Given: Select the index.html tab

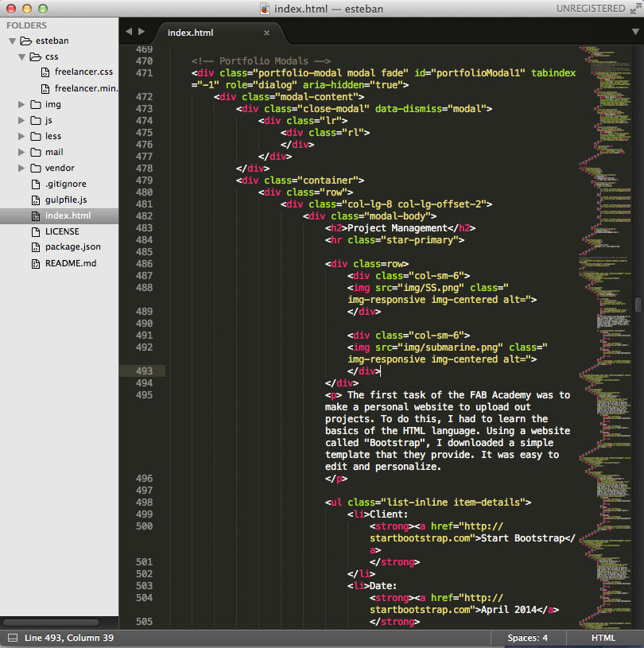Looking at the screenshot, I should click(191, 33).
